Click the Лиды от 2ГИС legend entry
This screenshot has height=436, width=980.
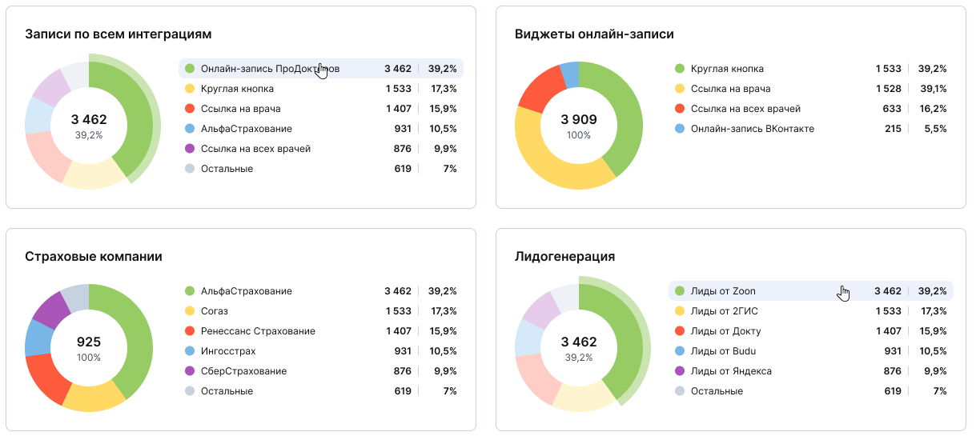pos(811,311)
